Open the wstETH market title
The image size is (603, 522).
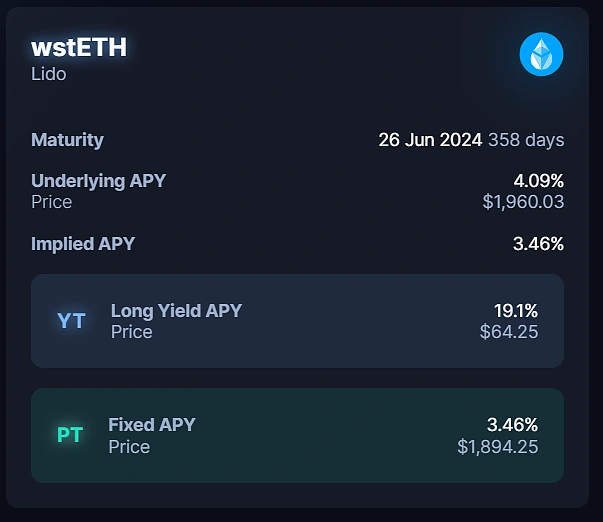(79, 47)
